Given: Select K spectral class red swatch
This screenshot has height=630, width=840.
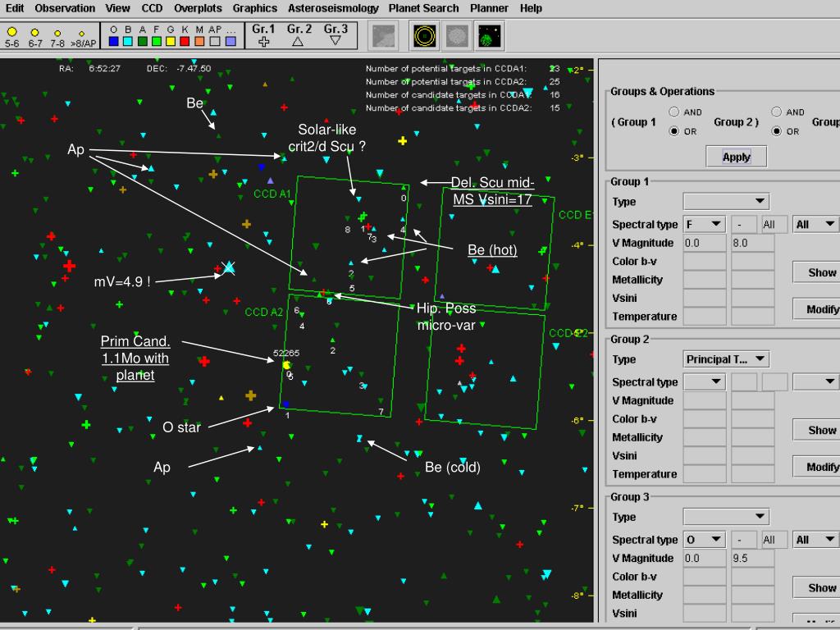Looking at the screenshot, I should coord(185,41).
